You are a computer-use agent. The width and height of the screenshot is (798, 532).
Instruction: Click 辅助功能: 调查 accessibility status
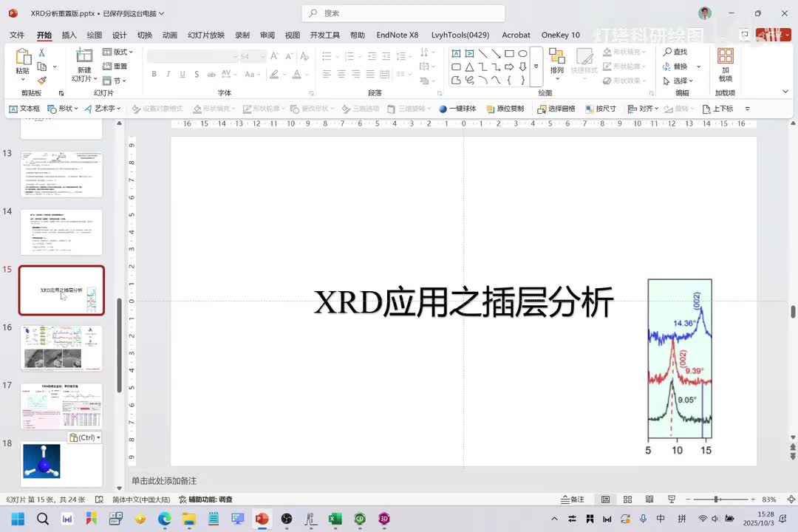(x=205, y=499)
